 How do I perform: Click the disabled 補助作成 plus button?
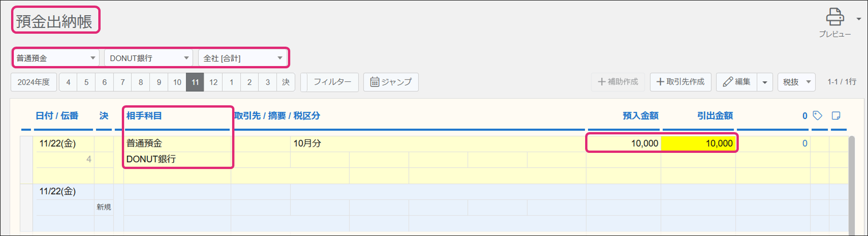tap(618, 82)
